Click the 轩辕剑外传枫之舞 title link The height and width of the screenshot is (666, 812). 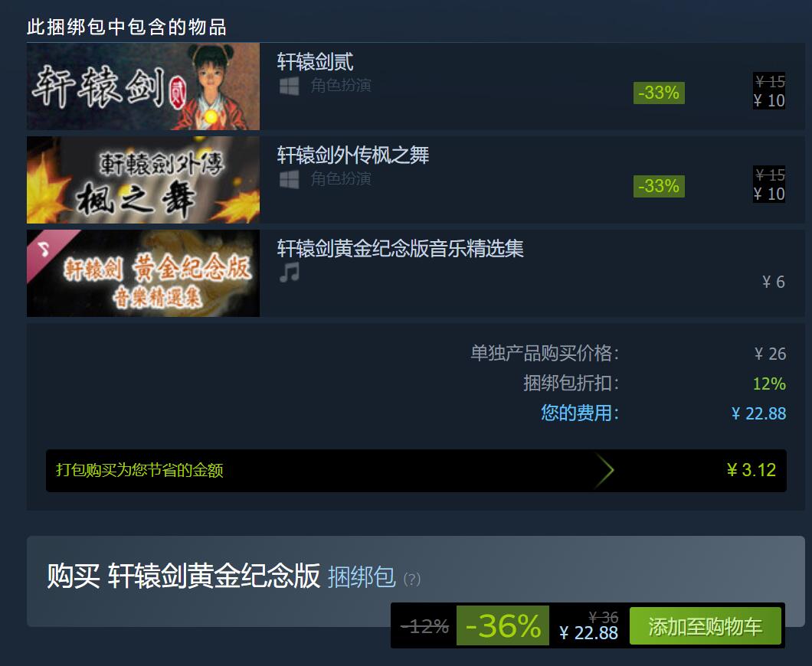[353, 155]
